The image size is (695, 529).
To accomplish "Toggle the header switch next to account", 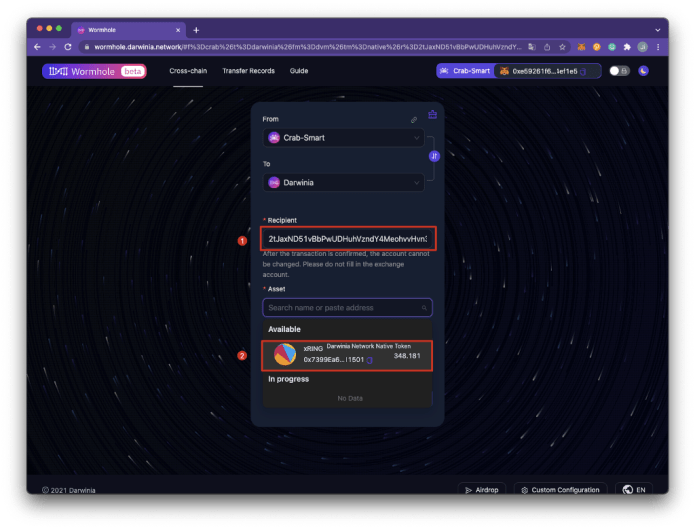I will point(619,71).
